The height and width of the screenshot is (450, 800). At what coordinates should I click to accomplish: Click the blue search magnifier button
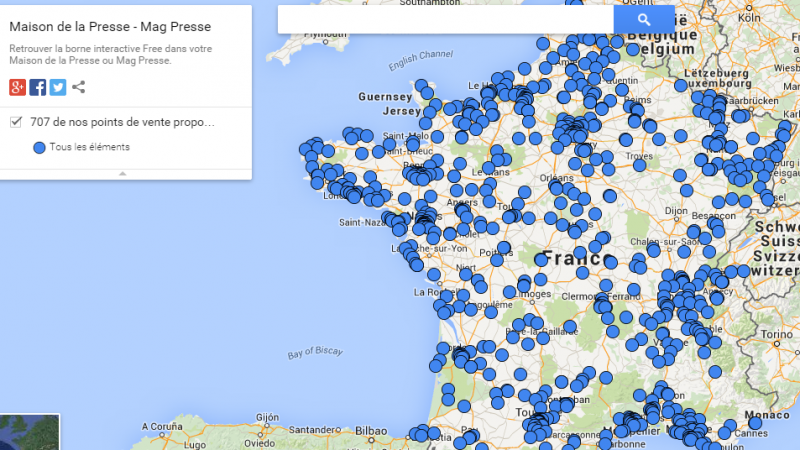[644, 19]
